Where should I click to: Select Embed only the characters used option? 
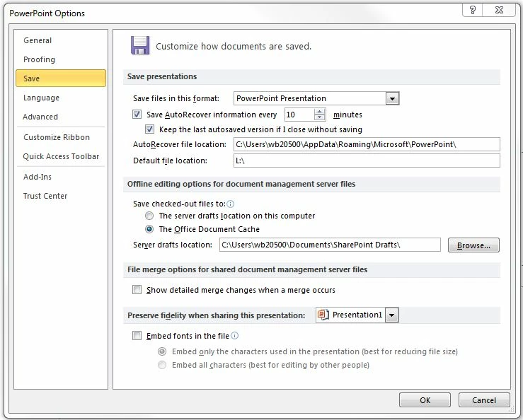(x=162, y=351)
